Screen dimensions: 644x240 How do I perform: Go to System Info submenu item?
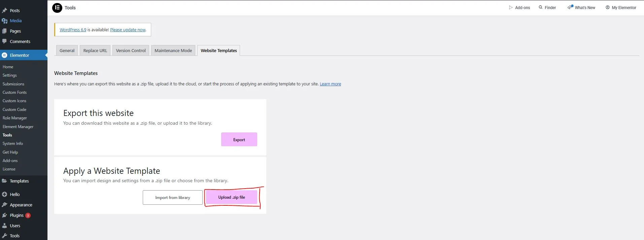pos(13,144)
